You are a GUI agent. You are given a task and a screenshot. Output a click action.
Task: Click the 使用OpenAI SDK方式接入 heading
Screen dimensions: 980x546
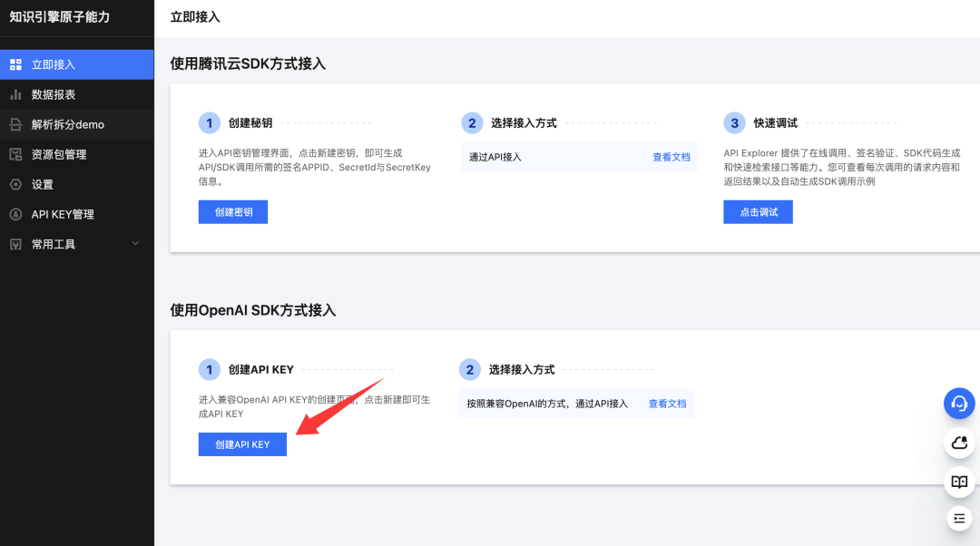click(x=253, y=310)
